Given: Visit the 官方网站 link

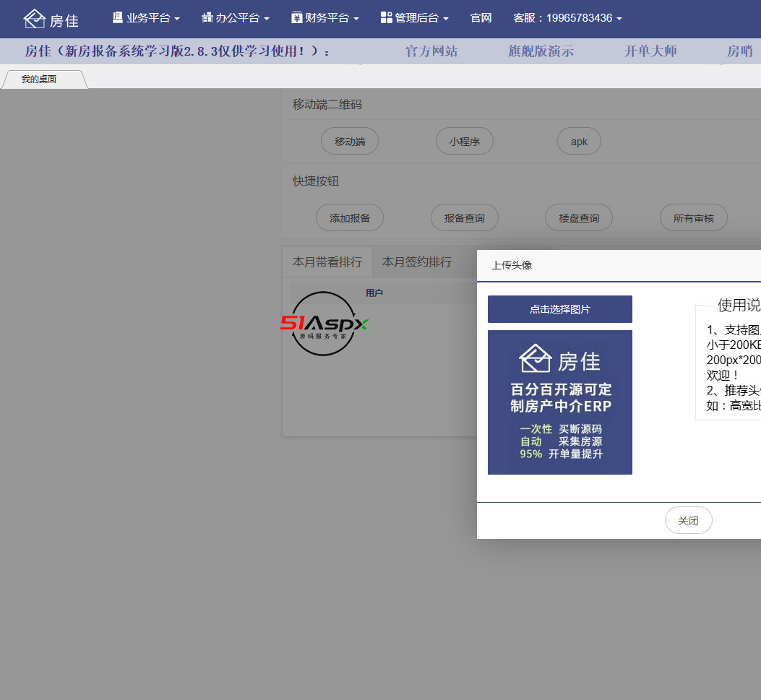Looking at the screenshot, I should [431, 51].
